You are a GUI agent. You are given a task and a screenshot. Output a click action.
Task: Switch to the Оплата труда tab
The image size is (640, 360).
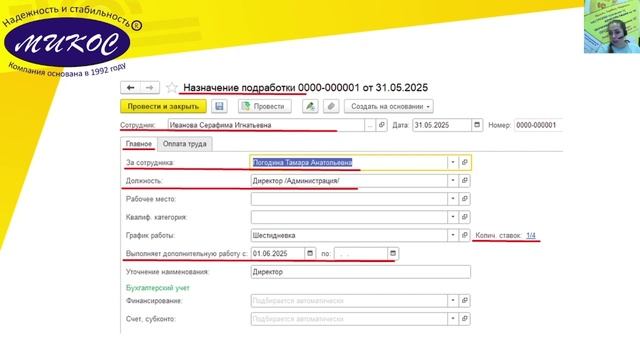pyautogui.click(x=184, y=144)
